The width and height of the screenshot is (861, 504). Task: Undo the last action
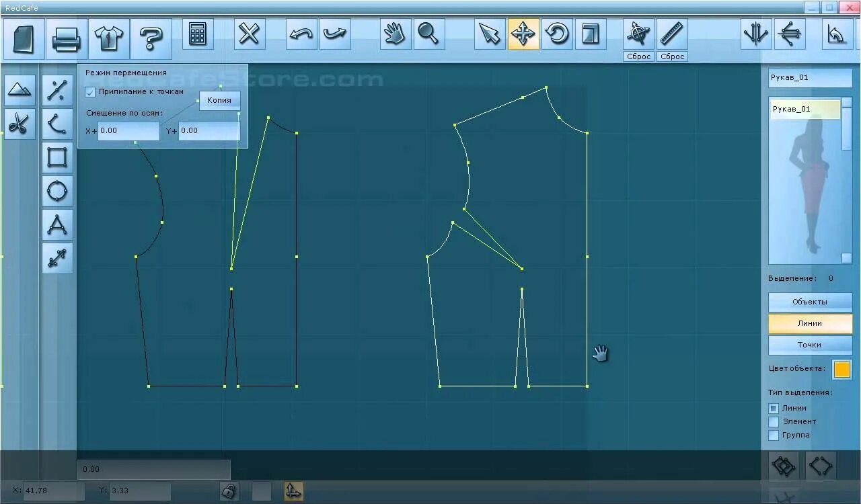[301, 34]
